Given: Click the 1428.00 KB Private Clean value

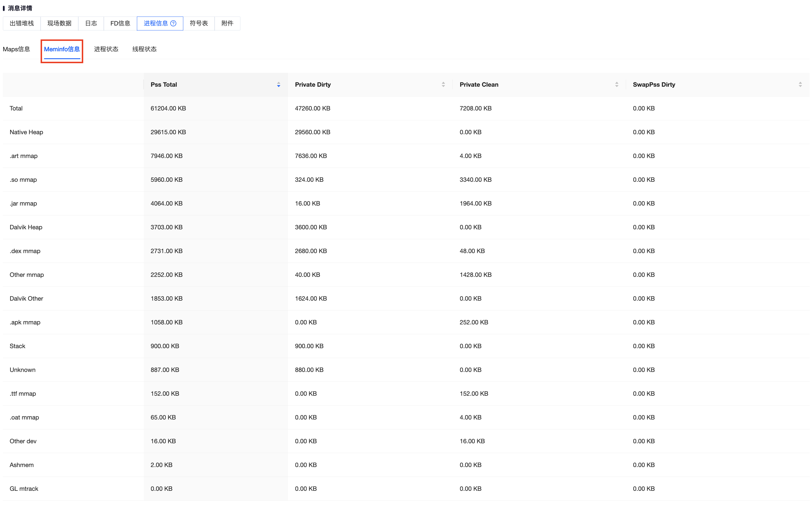Looking at the screenshot, I should pyautogui.click(x=476, y=275).
